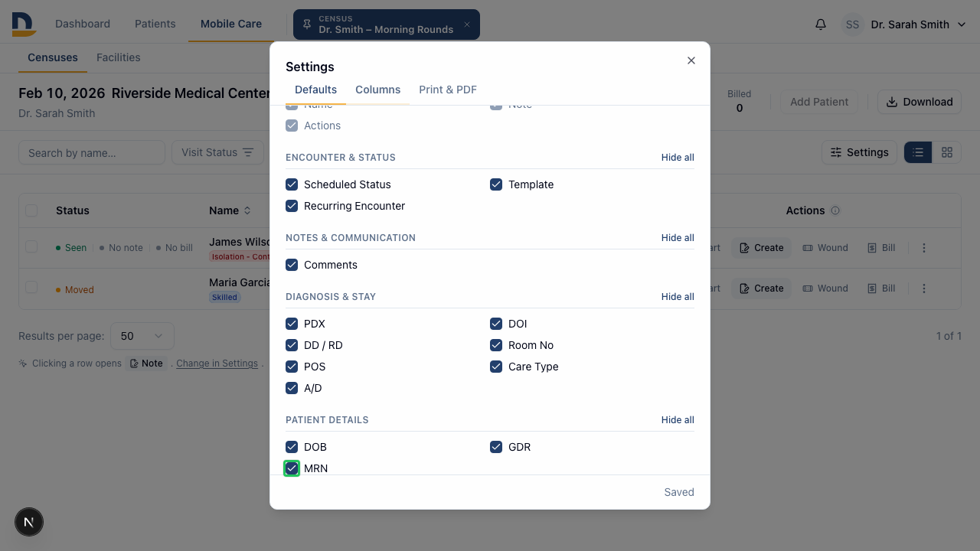Open the Censuses sub-tab
Image resolution: width=980 pixels, height=551 pixels.
click(x=53, y=57)
